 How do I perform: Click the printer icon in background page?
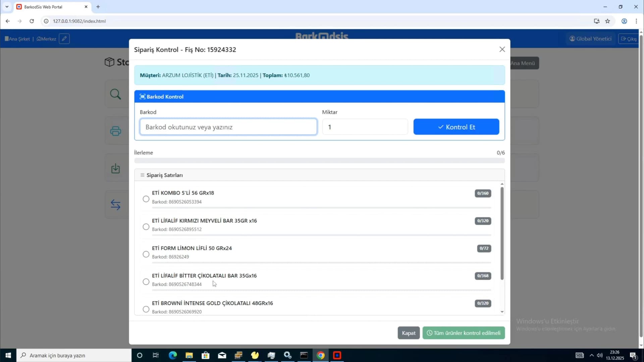(x=115, y=131)
